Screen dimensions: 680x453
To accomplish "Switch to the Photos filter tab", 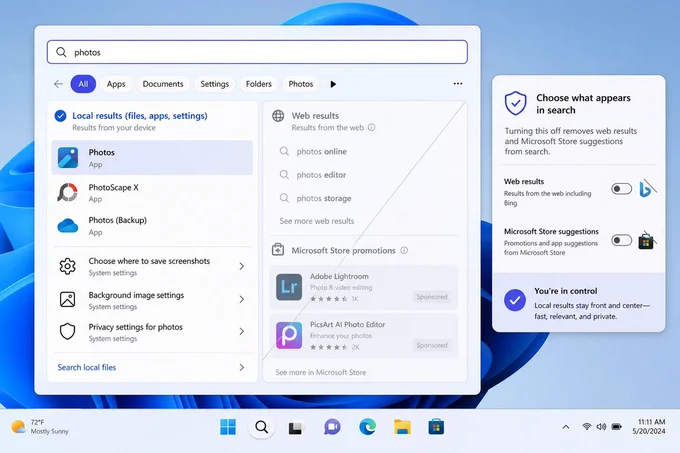I will point(301,84).
